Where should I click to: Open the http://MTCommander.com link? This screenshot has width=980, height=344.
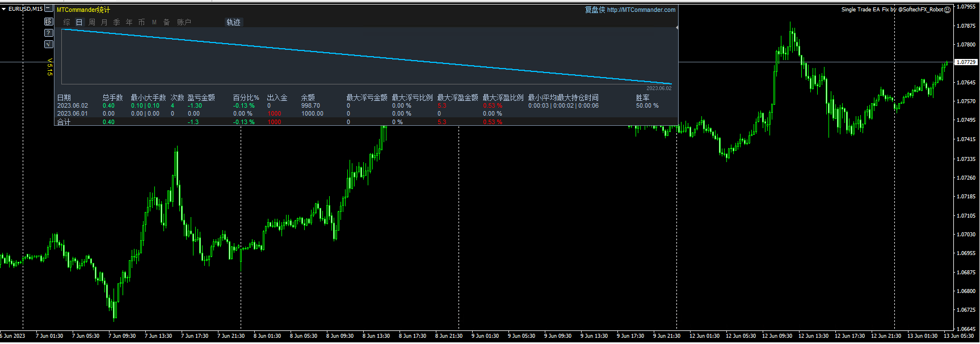tap(641, 10)
